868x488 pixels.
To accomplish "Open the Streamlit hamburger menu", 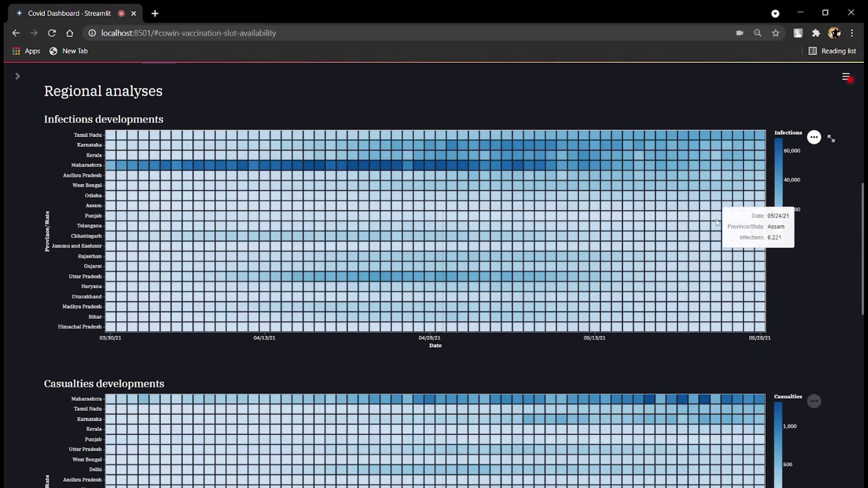I will (x=846, y=77).
